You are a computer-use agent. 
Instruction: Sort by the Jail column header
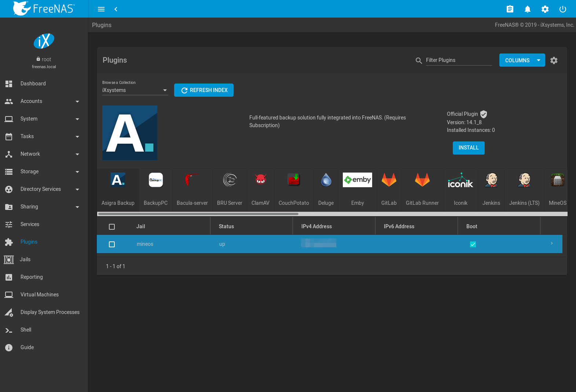[141, 226]
